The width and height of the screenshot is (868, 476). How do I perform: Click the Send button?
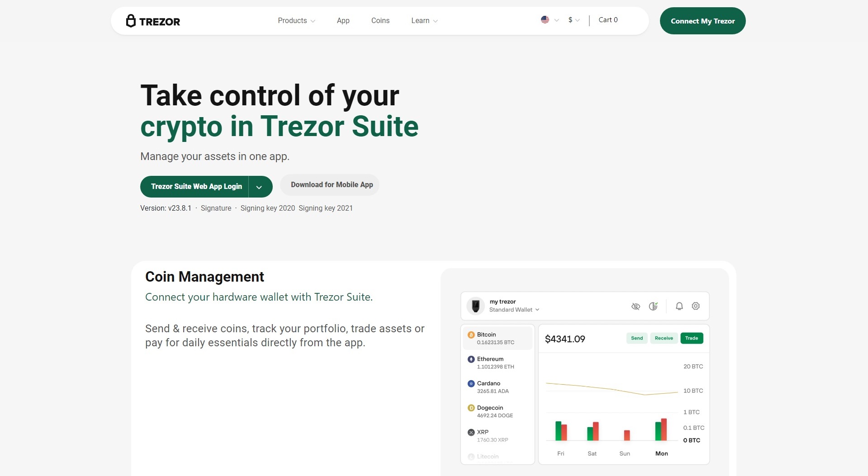click(637, 338)
